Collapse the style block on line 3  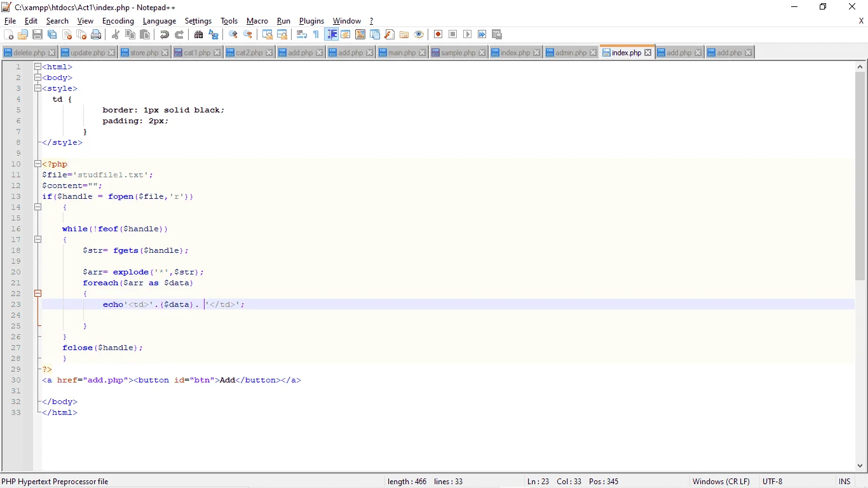(37, 88)
